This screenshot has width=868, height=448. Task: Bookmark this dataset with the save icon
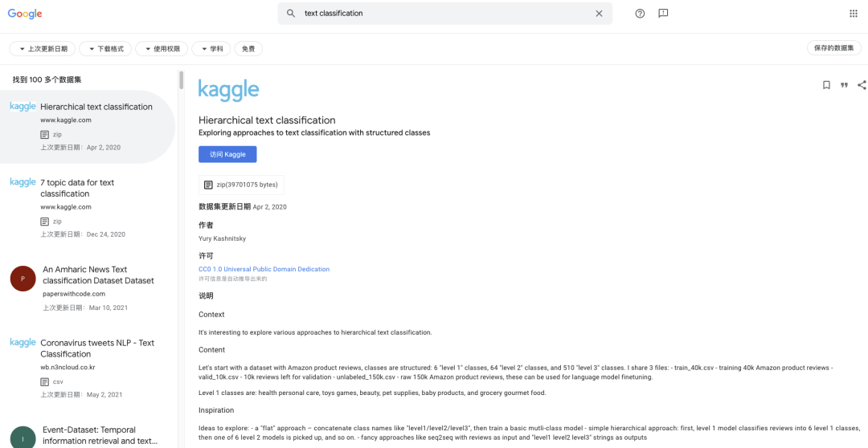point(826,85)
